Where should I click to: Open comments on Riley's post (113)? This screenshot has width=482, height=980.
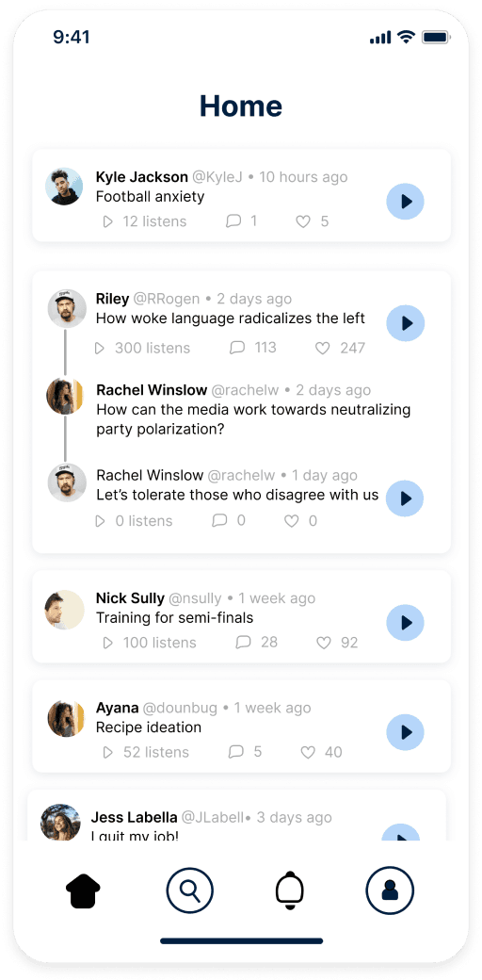237,348
